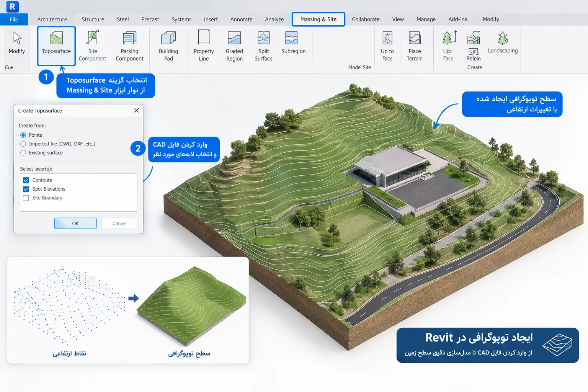
Task: Open the Revit application logo menu
Action: [x=12, y=7]
